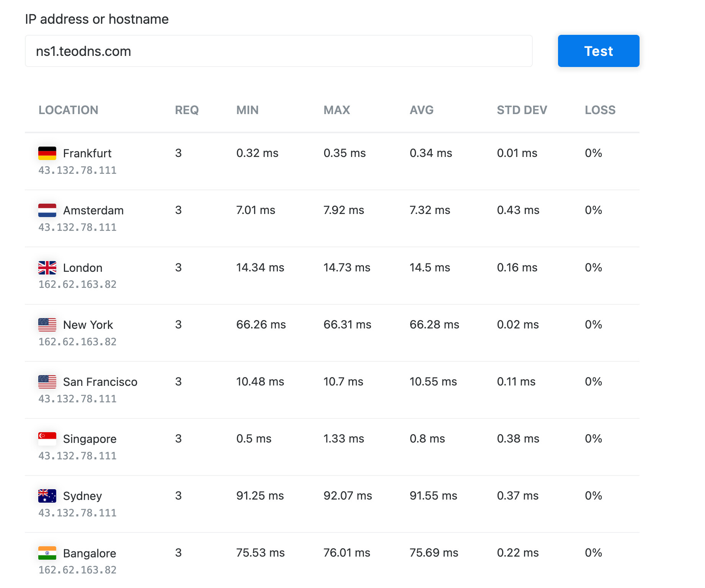Click the MAX column header
705x588 pixels.
pos(336,110)
